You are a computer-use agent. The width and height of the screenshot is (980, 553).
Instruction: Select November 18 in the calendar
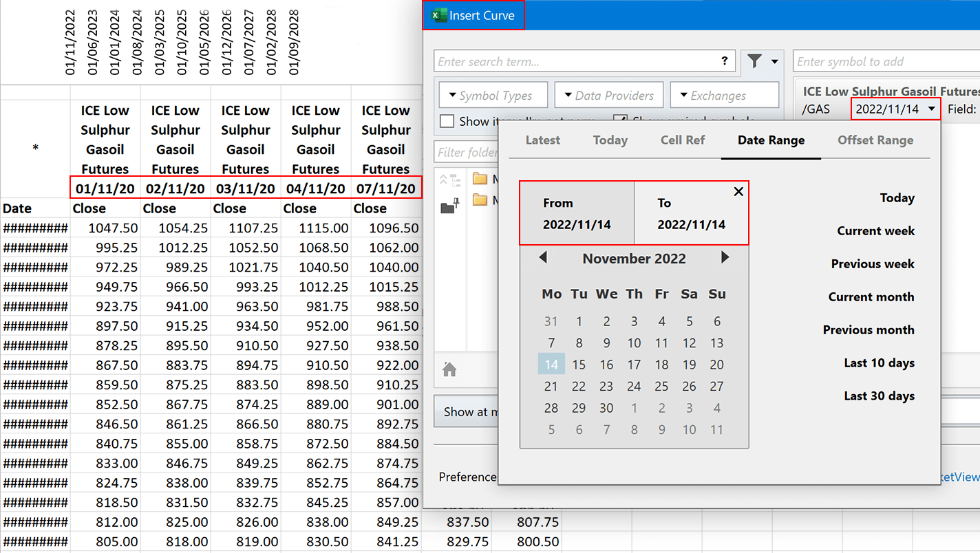point(661,365)
